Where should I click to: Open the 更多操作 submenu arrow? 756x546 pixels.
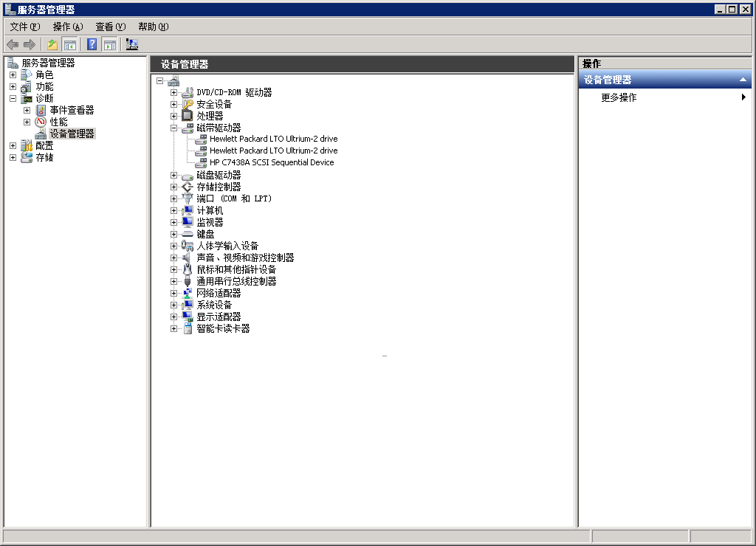(x=743, y=97)
